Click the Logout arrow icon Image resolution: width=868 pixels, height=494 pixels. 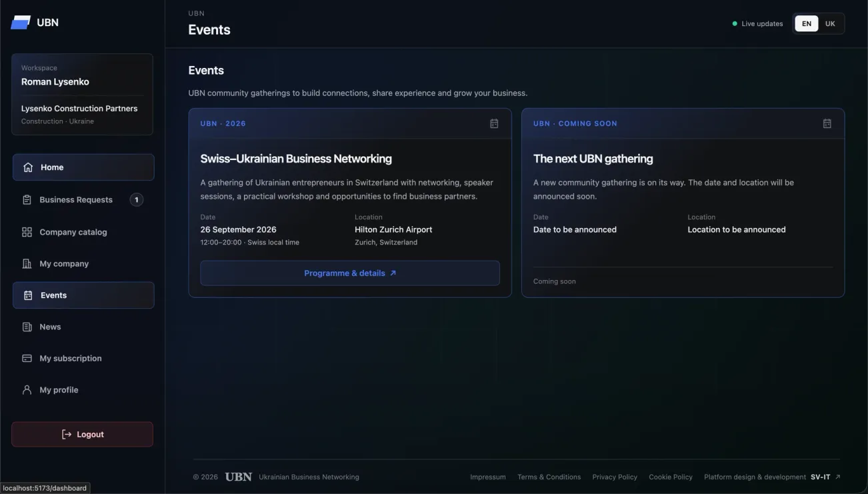point(66,435)
